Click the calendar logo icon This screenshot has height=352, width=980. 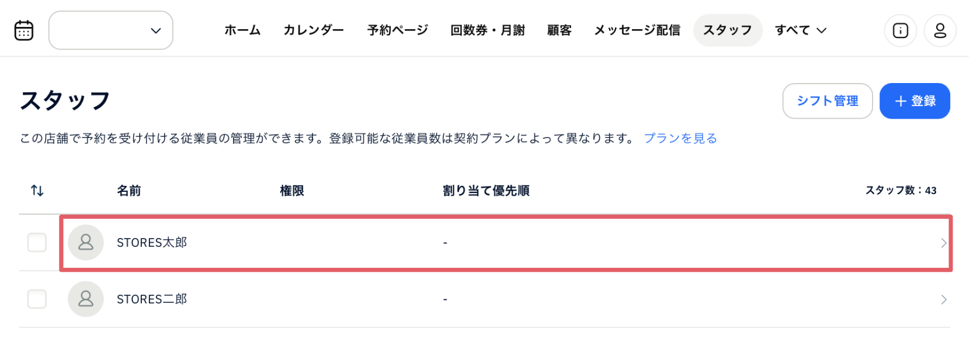[24, 30]
